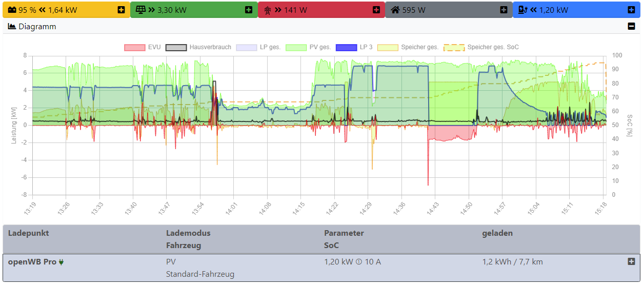This screenshot has width=644, height=286.
Task: Click the battery storage icon
Action: [12, 10]
